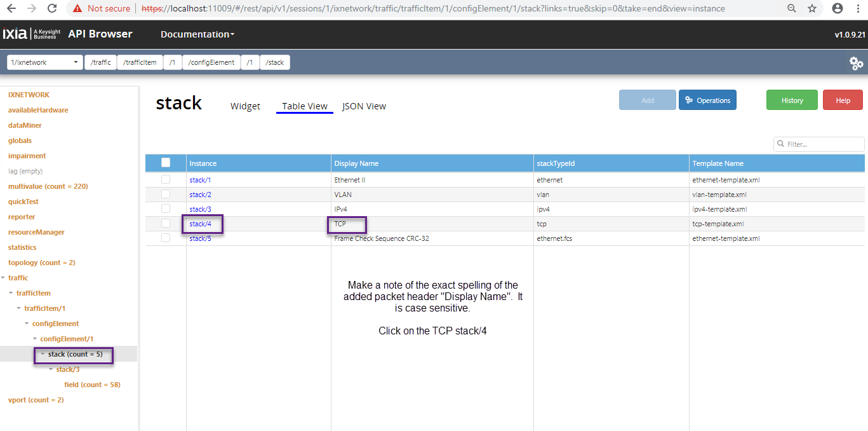
Task: Switch to JSON View tab
Action: 364,106
